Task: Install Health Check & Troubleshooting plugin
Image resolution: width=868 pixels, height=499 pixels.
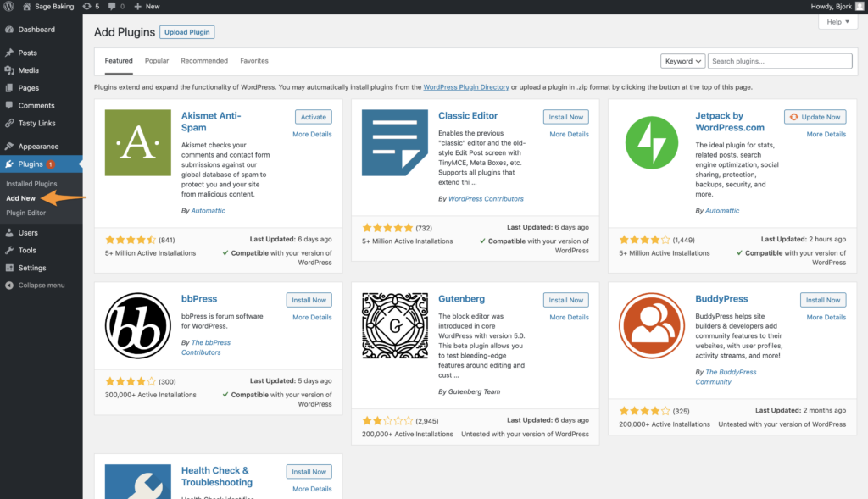Action: [309, 472]
